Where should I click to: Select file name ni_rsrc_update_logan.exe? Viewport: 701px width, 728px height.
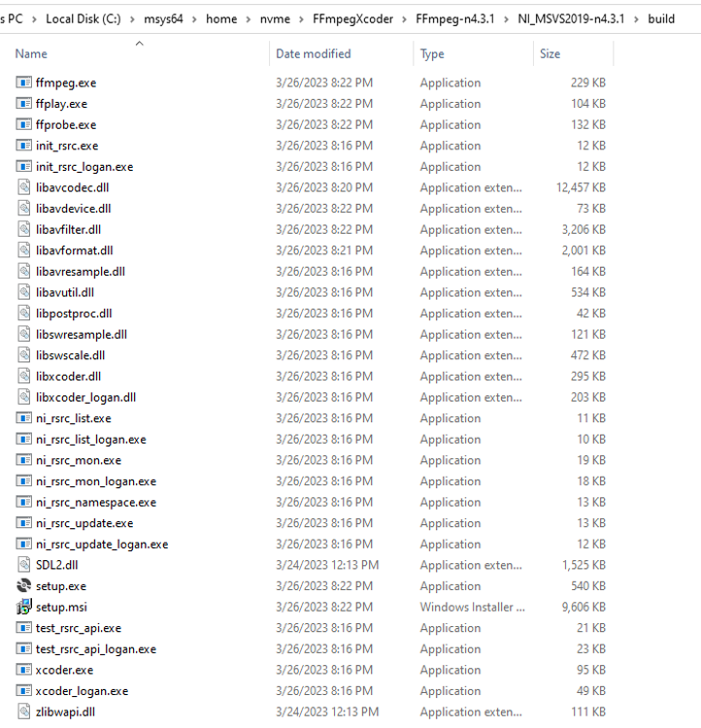point(102,545)
